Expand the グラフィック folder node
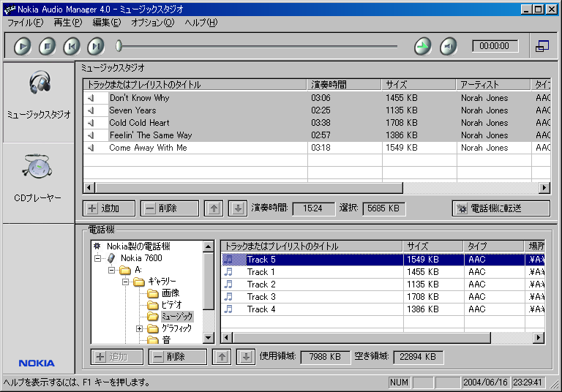This screenshot has height=392, width=562. [139, 328]
